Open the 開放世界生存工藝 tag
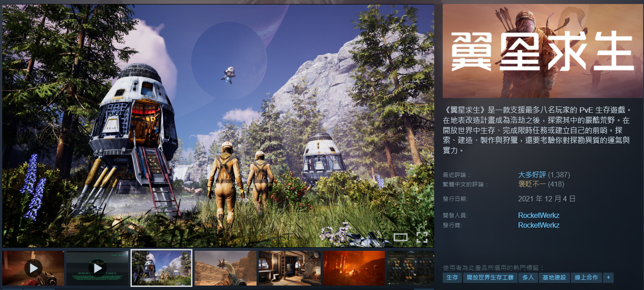644x290 pixels. (490, 278)
